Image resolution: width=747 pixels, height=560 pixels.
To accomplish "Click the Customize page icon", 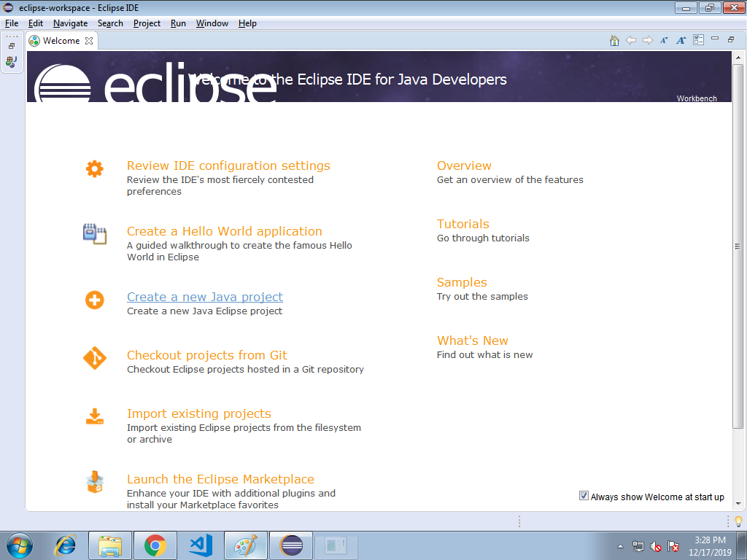I will (698, 40).
